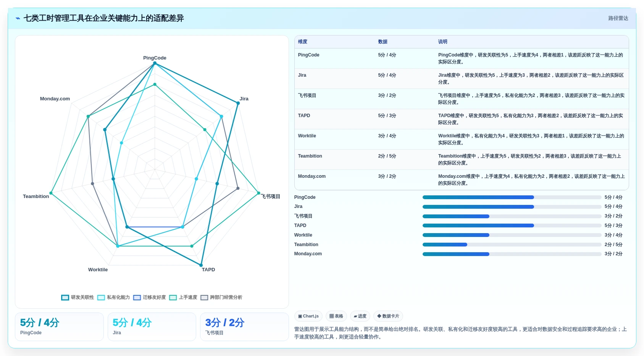
Task: Select the Worktile table row
Action: coord(462,139)
